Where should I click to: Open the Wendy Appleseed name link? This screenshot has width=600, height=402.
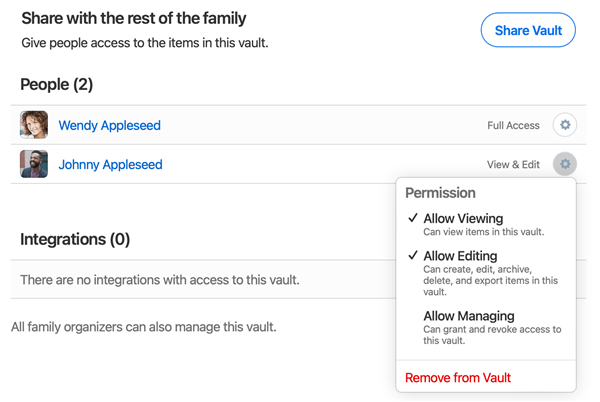(109, 126)
